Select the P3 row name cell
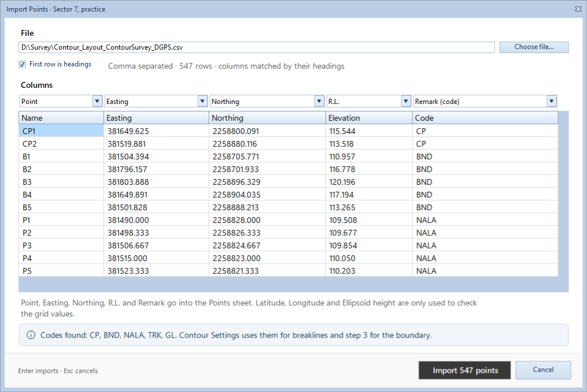Image resolution: width=587 pixels, height=392 pixels. (x=61, y=245)
